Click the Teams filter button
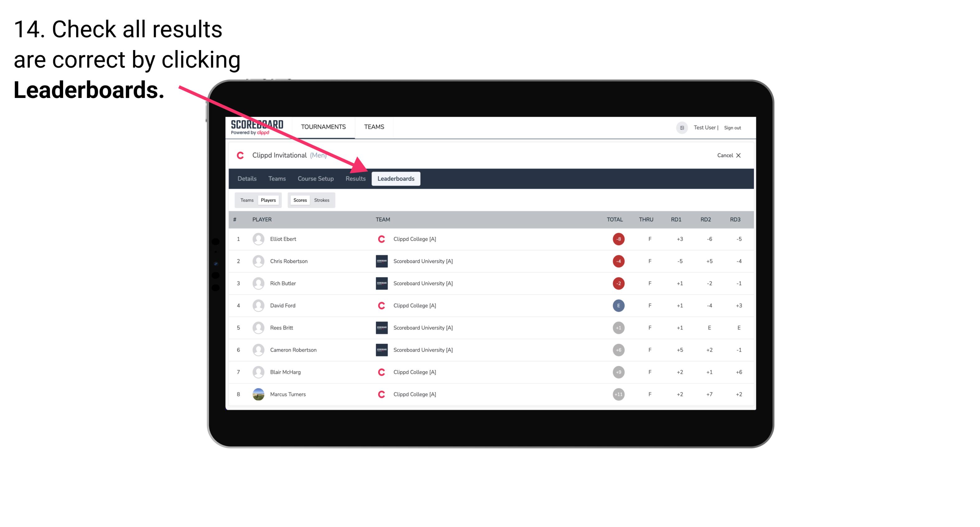Image resolution: width=980 pixels, height=527 pixels. click(x=245, y=200)
